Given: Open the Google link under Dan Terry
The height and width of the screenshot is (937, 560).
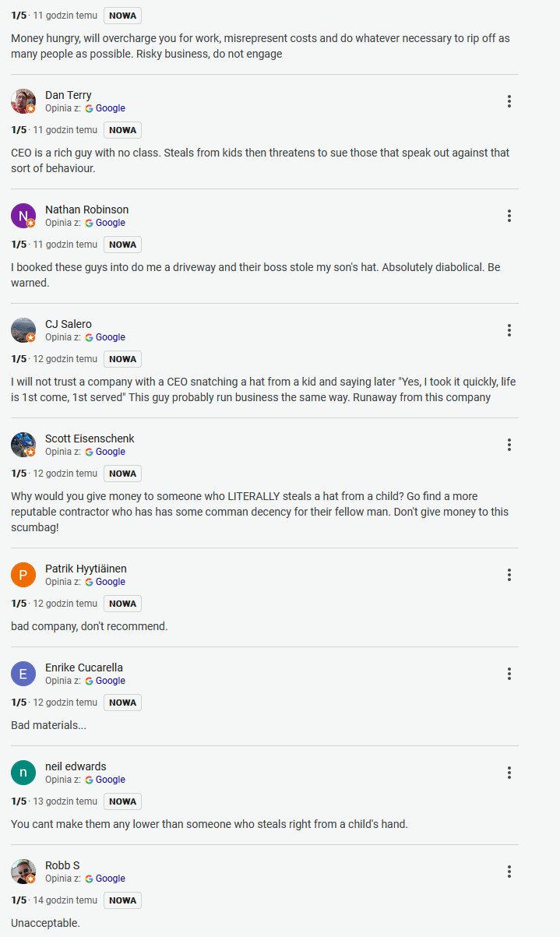Looking at the screenshot, I should (x=110, y=108).
